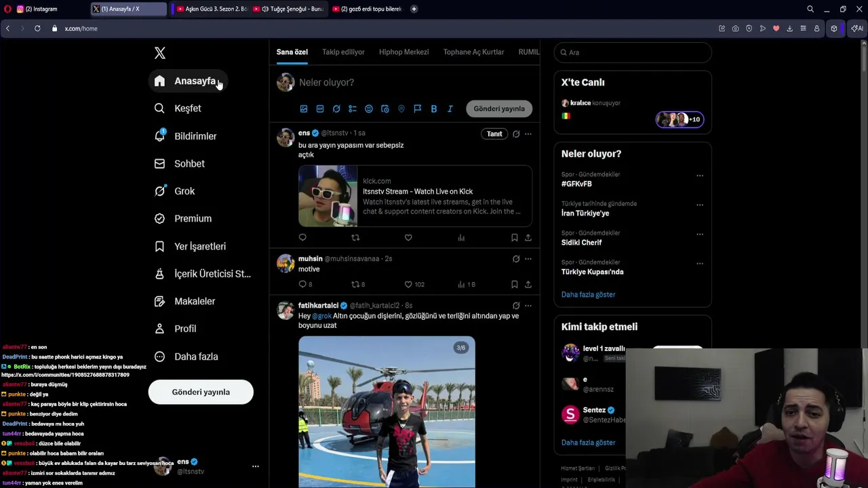Open more options on fatihkartalci post

coord(528,306)
